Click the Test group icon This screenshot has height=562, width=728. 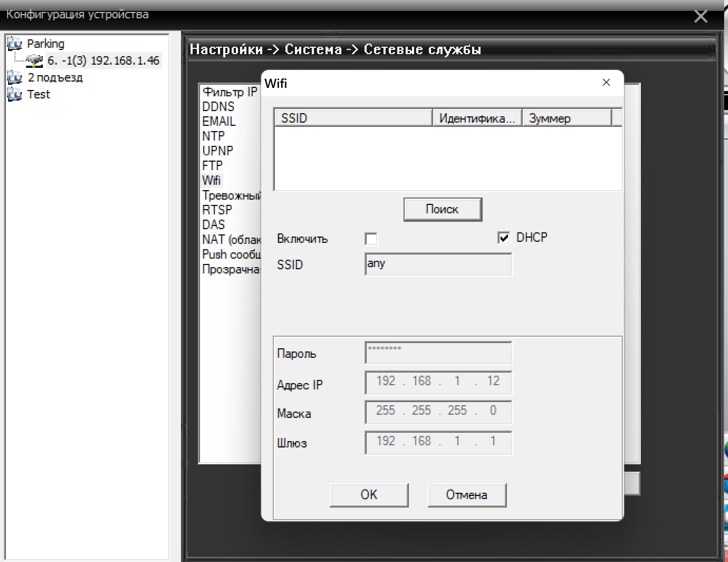14,95
